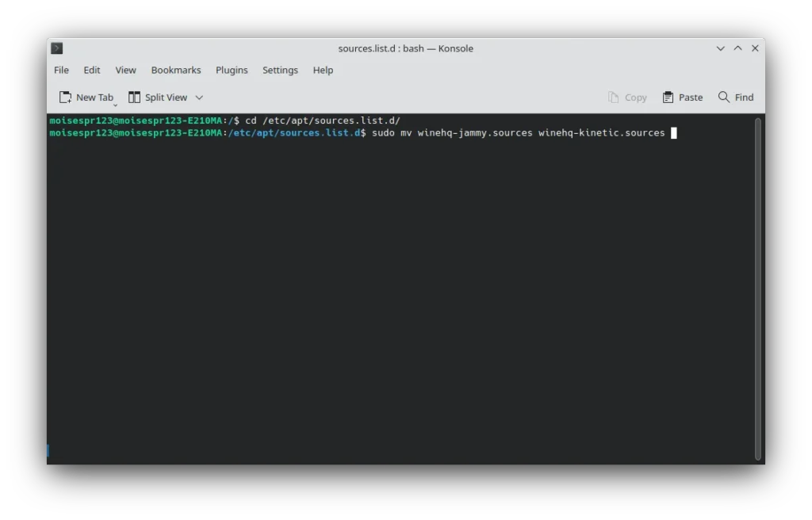The width and height of the screenshot is (812, 520).
Task: Minimize the Konsole window
Action: click(720, 48)
